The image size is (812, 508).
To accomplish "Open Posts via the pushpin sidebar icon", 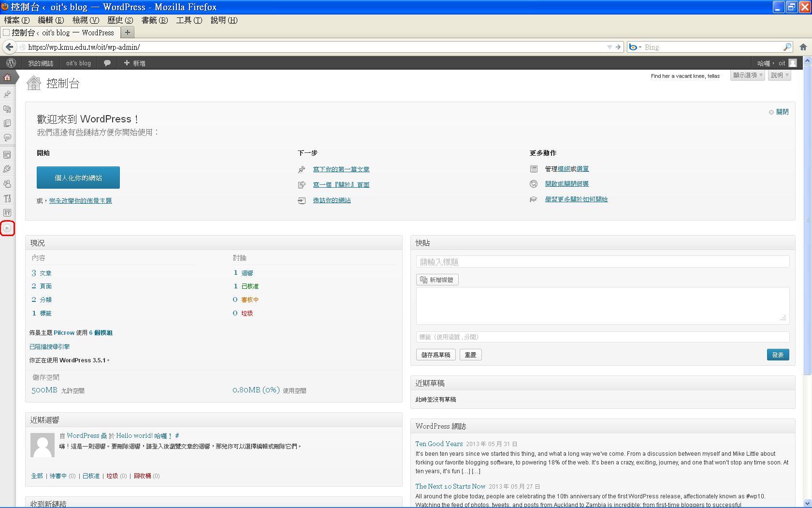I will pyautogui.click(x=7, y=94).
